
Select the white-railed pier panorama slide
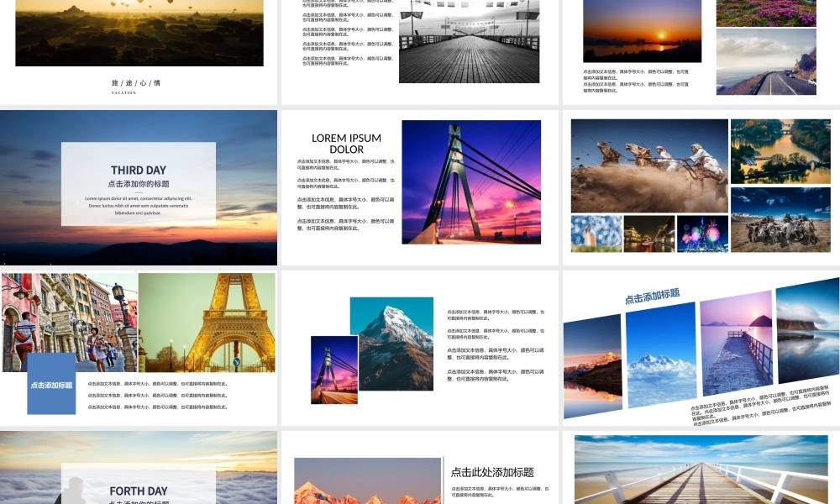701,470
